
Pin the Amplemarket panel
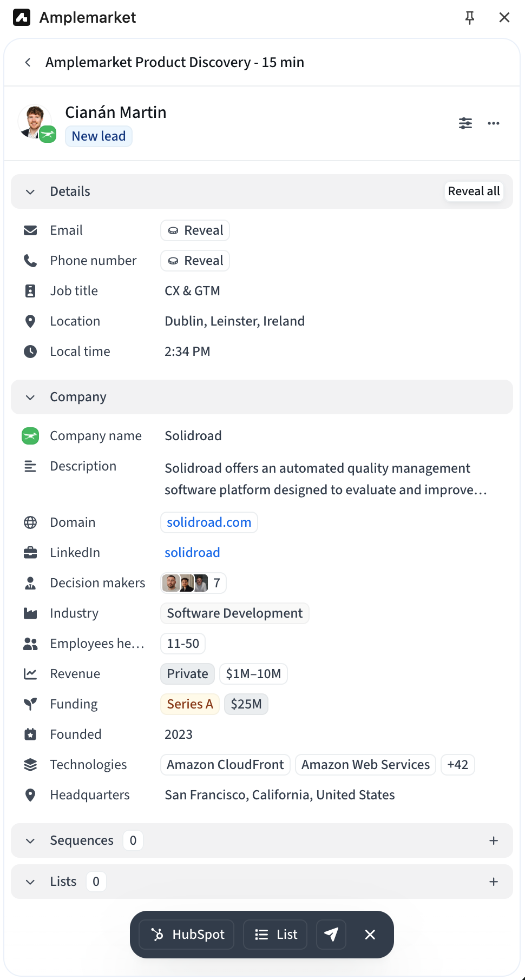[470, 17]
